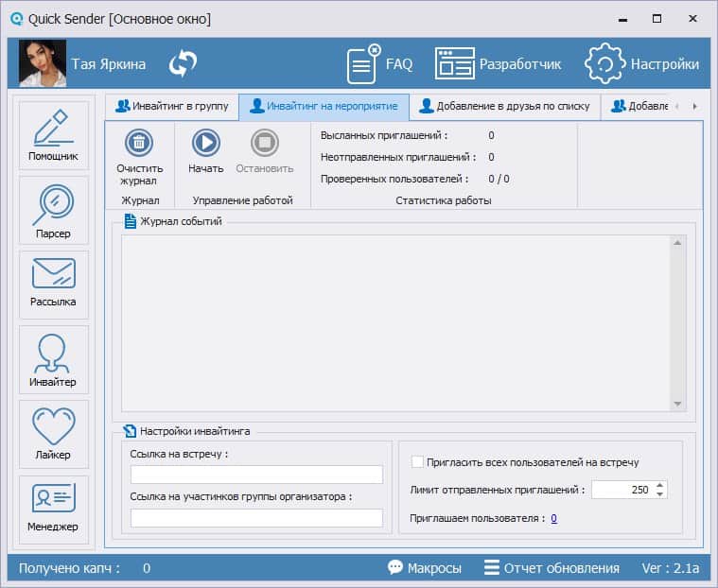
Task: Open the Разработчик page
Action: pyautogui.click(x=498, y=64)
